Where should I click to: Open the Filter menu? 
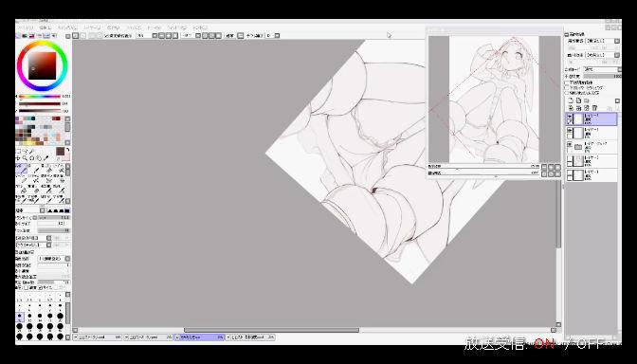(x=134, y=27)
